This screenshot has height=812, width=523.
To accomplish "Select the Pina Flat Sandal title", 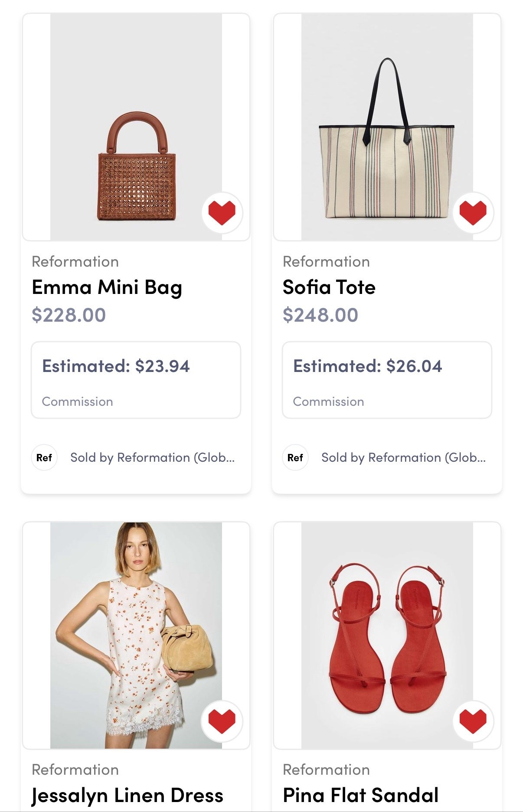I will point(360,796).
